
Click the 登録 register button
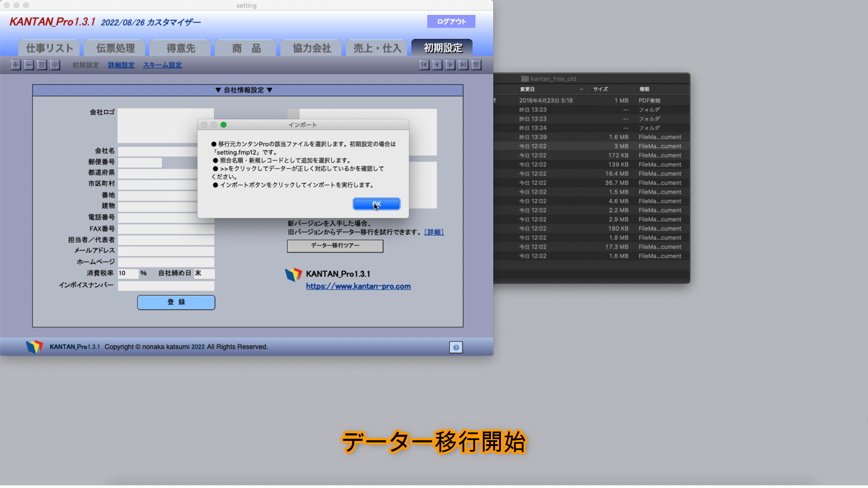point(176,302)
